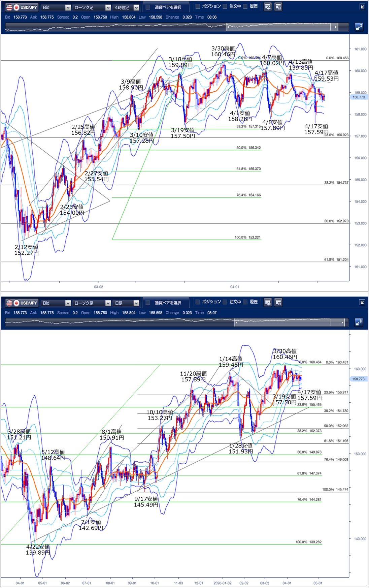
Task: Click the chart settings icon in the bottom toolbar
Action: coord(268,302)
